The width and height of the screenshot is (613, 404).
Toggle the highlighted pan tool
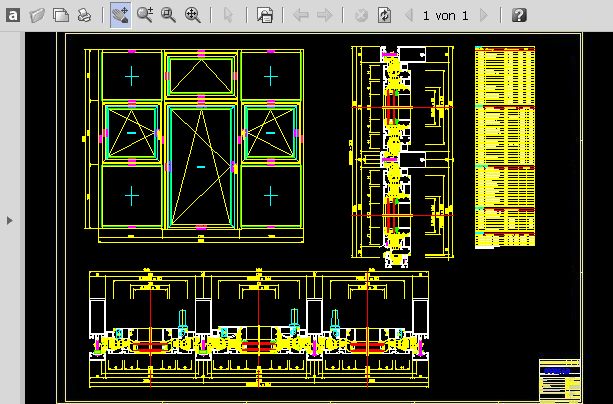click(x=120, y=15)
